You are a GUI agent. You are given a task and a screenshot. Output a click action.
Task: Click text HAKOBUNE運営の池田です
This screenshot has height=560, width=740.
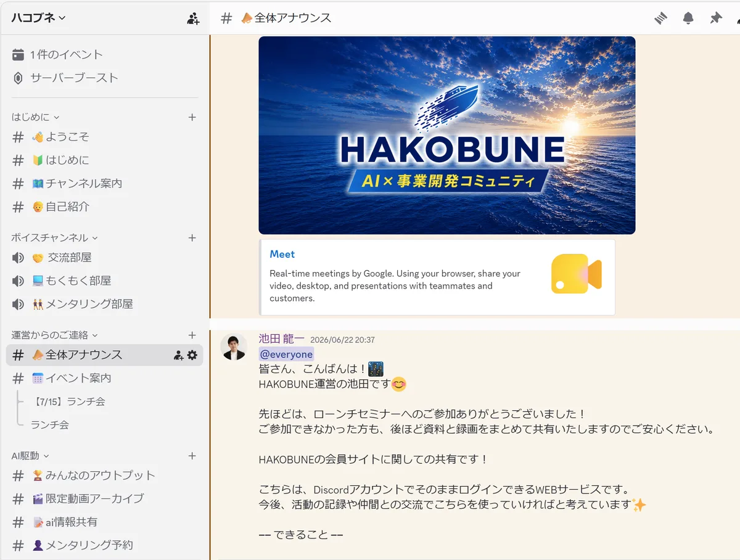325,384
